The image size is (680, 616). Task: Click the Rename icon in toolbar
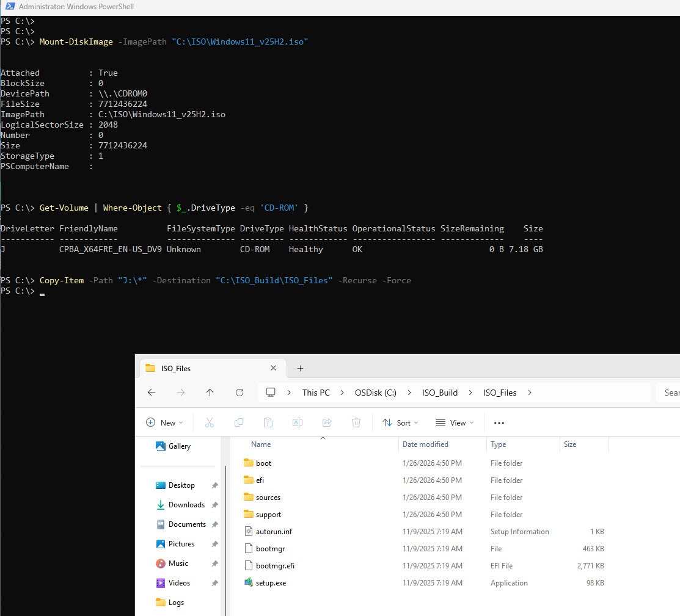298,422
